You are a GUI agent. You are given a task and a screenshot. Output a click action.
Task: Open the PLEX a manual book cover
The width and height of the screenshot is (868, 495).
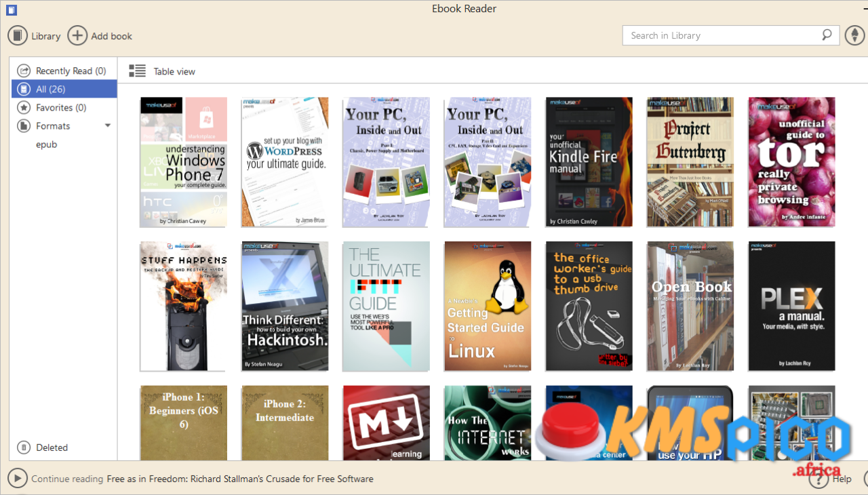pos(791,306)
